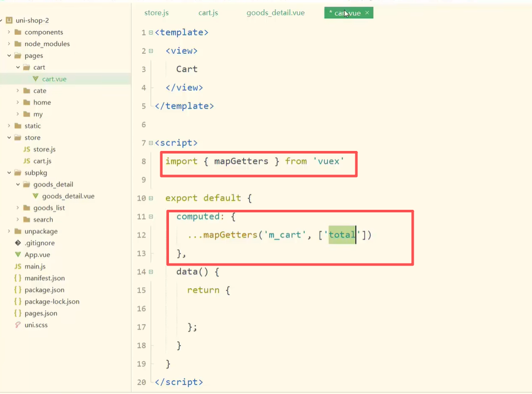Collapse the subpkg folder chevron
The image size is (532, 394).
(9, 172)
